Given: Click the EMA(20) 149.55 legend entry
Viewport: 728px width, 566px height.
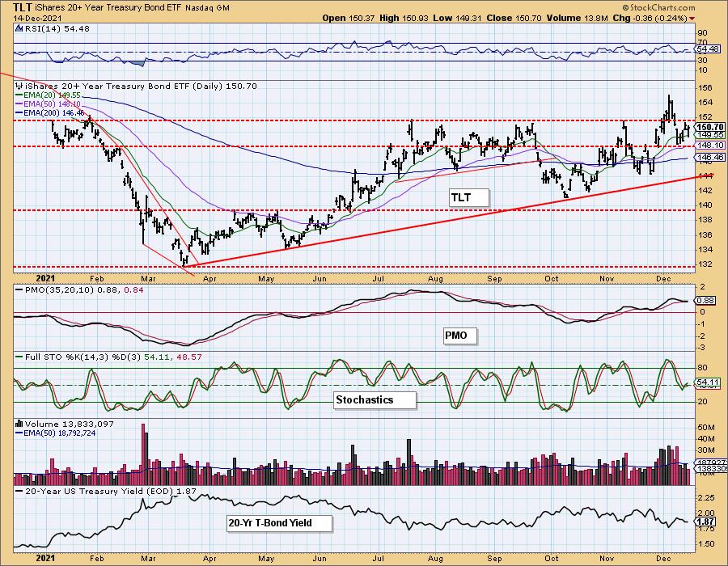Looking at the screenshot, I should tap(49, 95).
